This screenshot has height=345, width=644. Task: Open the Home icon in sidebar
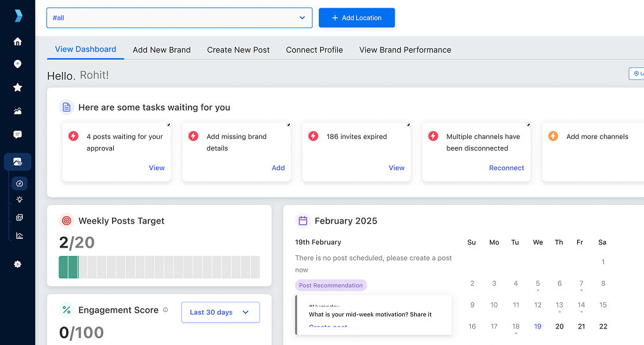18,41
